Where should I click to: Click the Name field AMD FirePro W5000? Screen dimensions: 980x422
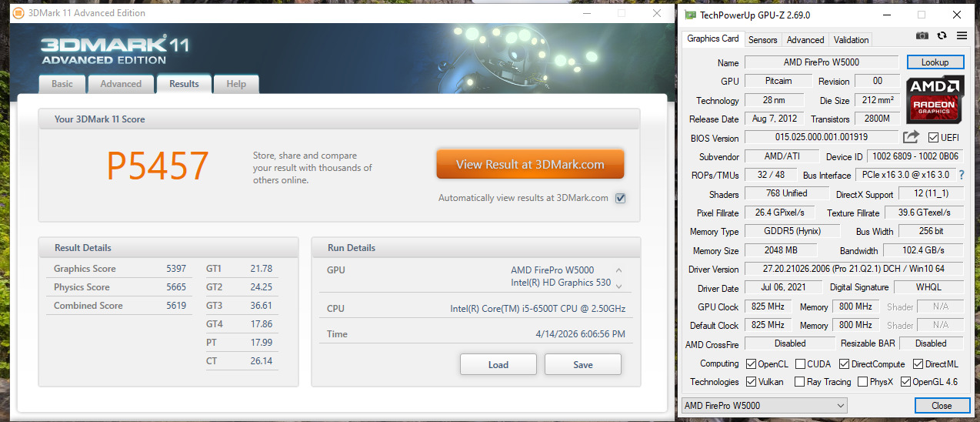tap(822, 62)
